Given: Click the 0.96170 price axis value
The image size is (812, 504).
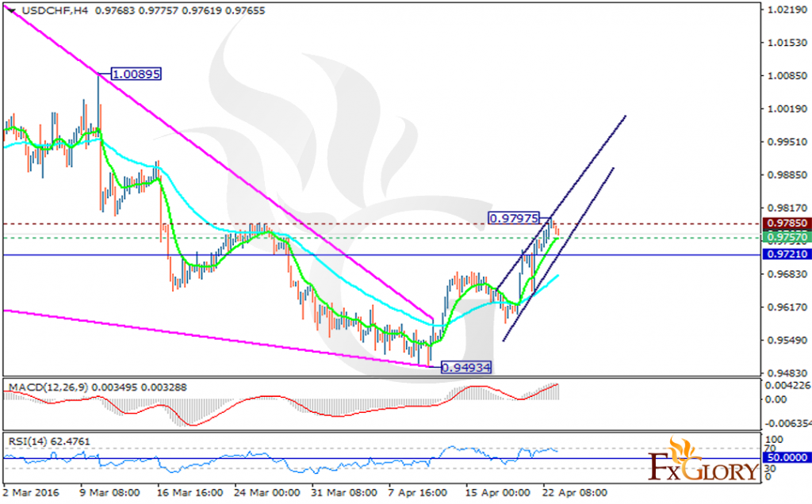Looking at the screenshot, I should 787,307.
